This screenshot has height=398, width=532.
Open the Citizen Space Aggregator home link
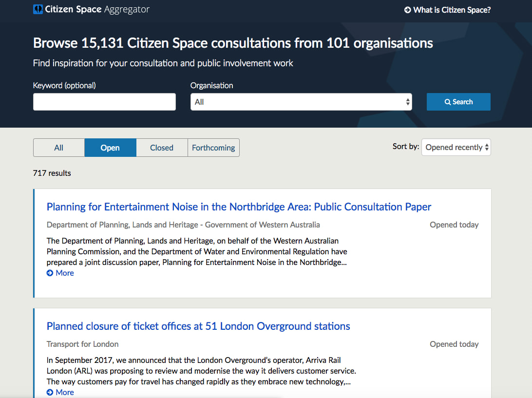click(x=91, y=9)
